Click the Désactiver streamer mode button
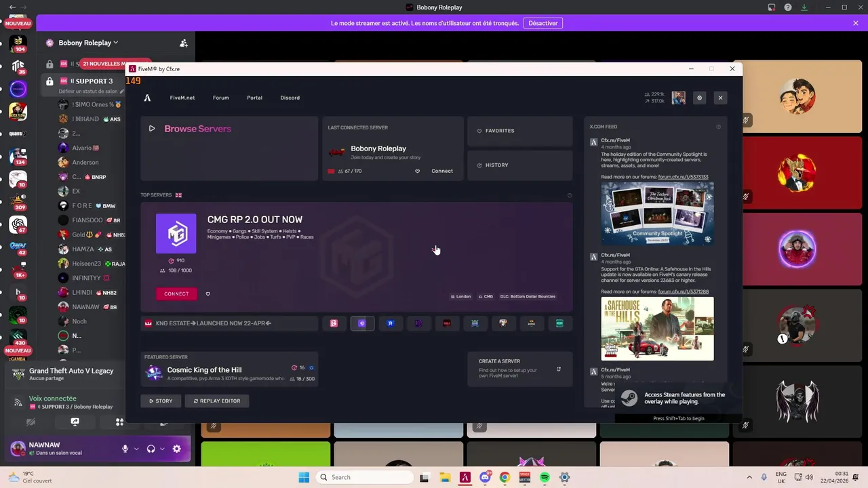The image size is (868, 488). (x=543, y=23)
